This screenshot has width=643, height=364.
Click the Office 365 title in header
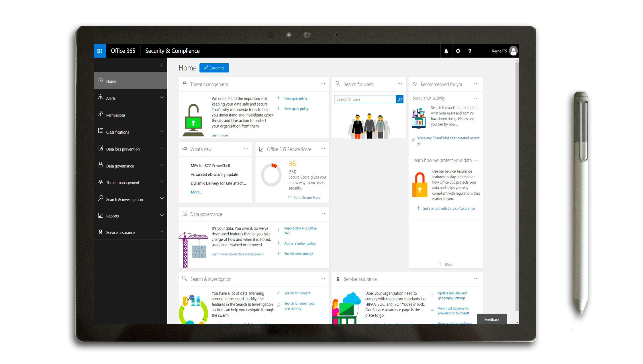[123, 51]
